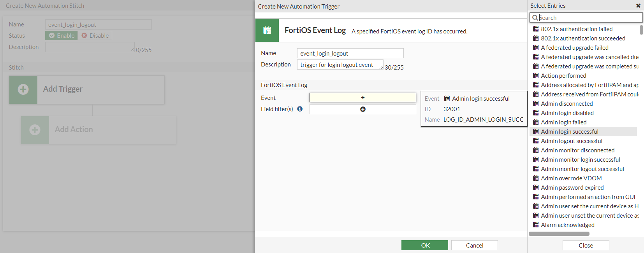This screenshot has height=253, width=644.
Task: Click the Add Trigger label in stitch
Action: [63, 89]
